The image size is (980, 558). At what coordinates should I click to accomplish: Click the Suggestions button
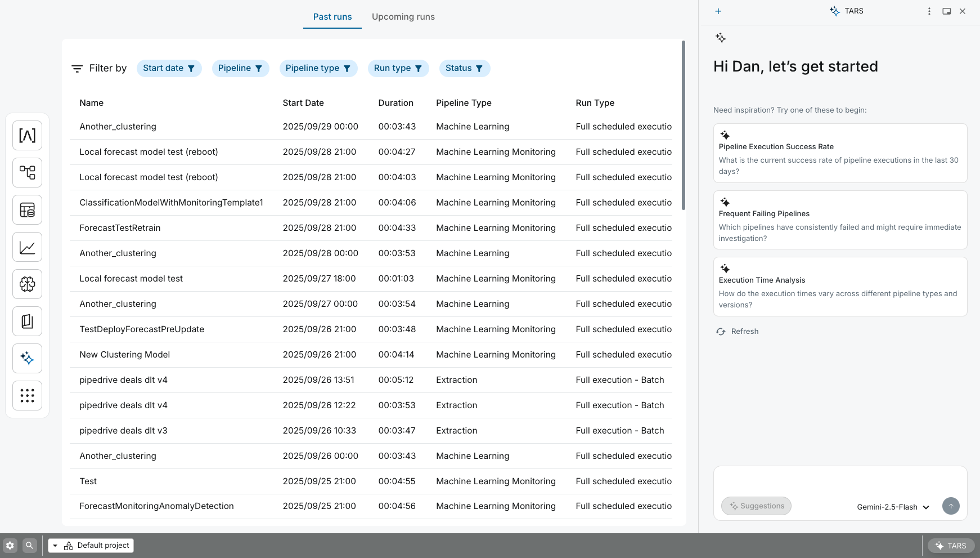coord(757,506)
